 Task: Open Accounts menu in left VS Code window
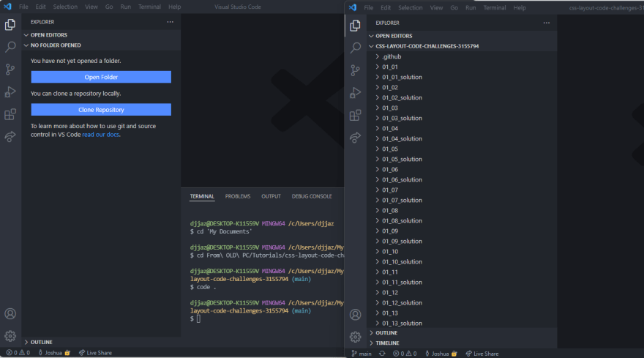coord(10,314)
